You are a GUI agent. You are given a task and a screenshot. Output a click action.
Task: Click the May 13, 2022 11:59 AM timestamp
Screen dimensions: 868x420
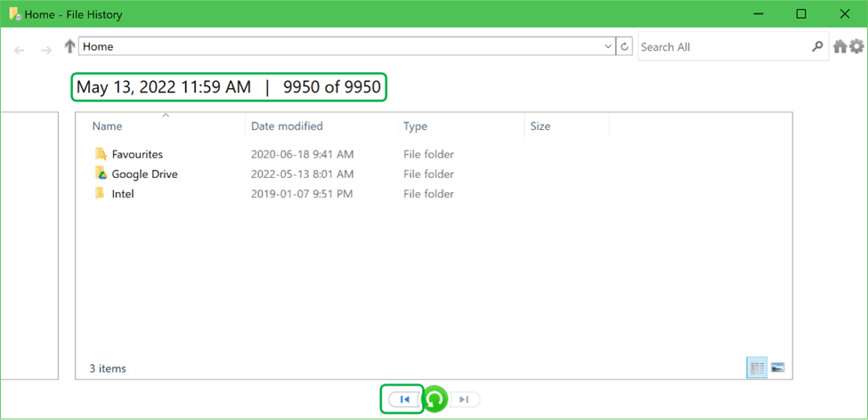tap(163, 87)
